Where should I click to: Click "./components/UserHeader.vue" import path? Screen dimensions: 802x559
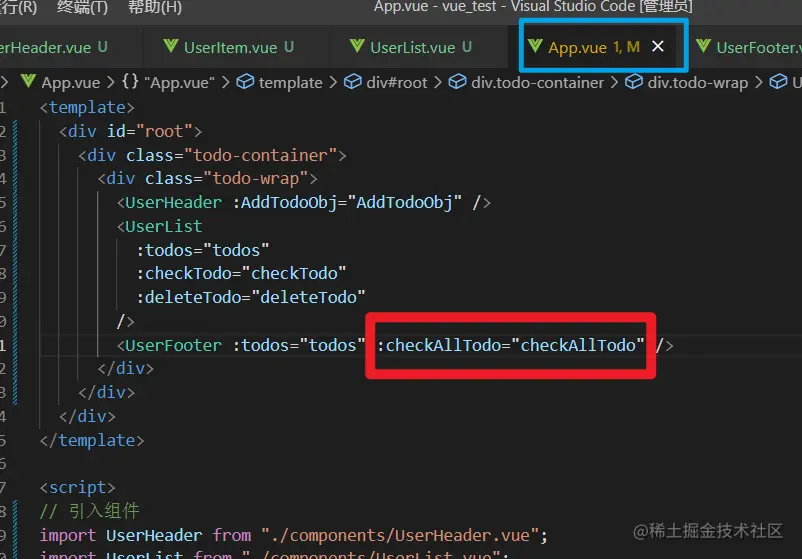point(399,535)
